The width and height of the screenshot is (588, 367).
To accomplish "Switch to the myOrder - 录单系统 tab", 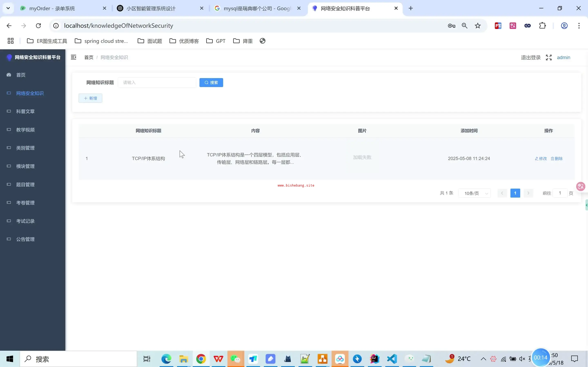I will 52,9.
